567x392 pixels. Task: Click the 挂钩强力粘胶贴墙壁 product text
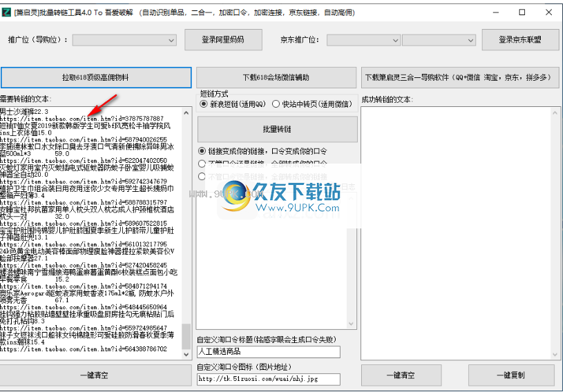pos(87,317)
